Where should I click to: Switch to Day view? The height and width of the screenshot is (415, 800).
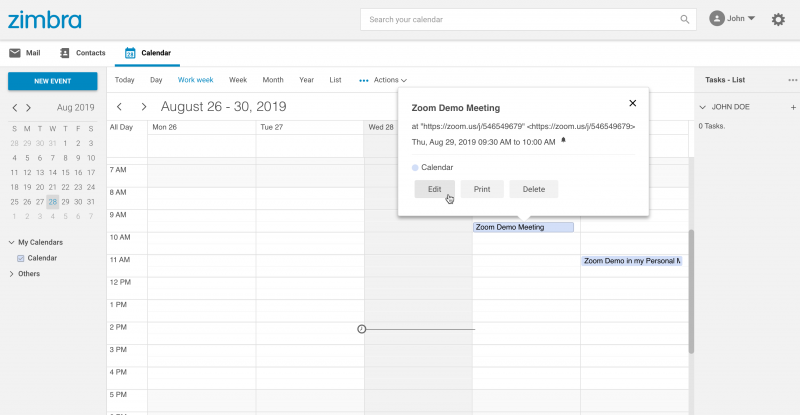[x=156, y=80]
